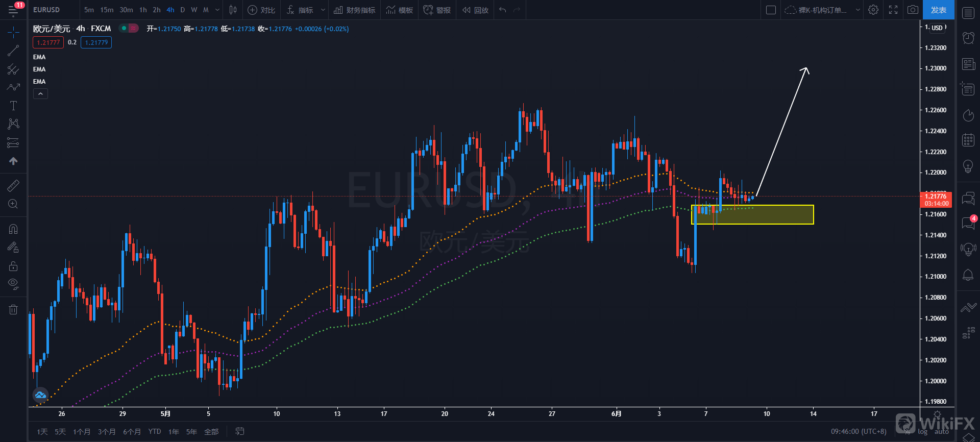This screenshot has height=442, width=980.
Task: Switch to the 5m interval
Action: pyautogui.click(x=89, y=10)
